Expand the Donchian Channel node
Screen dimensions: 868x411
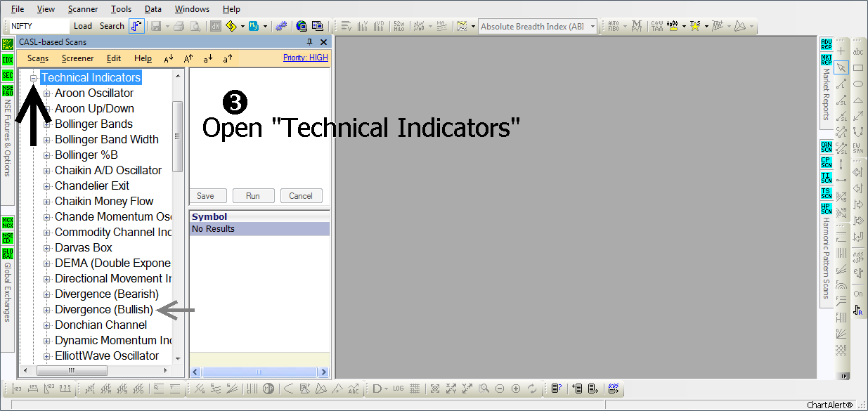click(x=47, y=325)
